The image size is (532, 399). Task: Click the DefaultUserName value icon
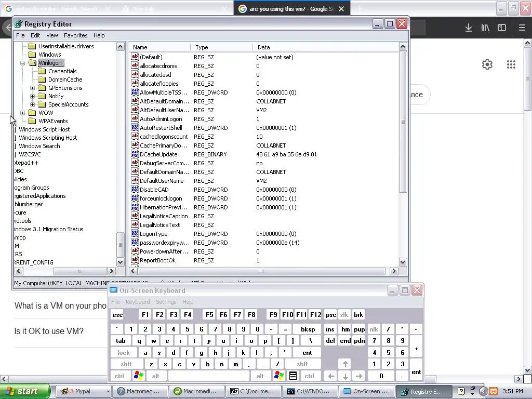point(135,180)
